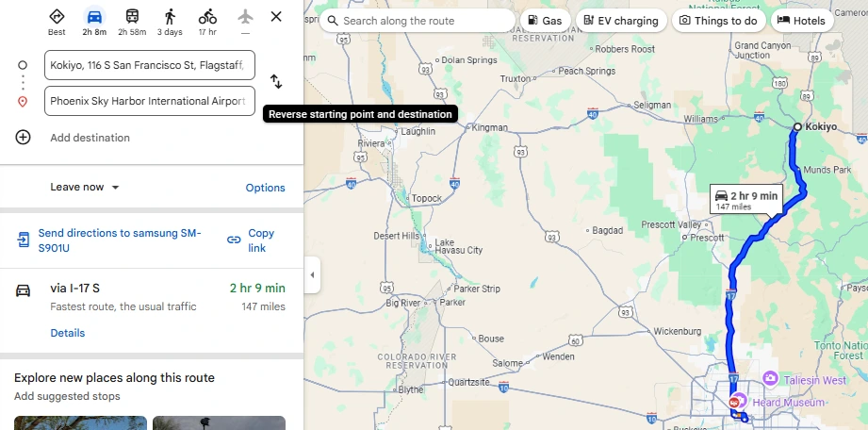Filter by EV charging chip
868x430 pixels.
coord(621,21)
